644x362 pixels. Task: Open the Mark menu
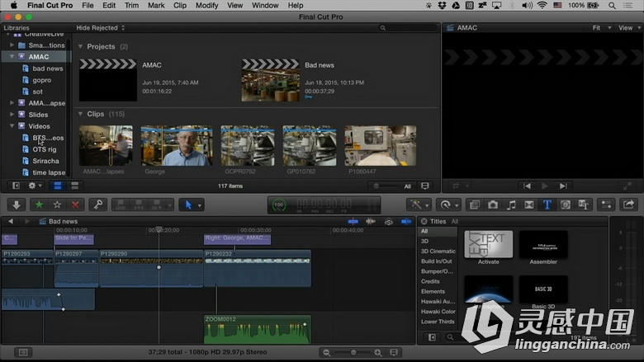pos(156,5)
